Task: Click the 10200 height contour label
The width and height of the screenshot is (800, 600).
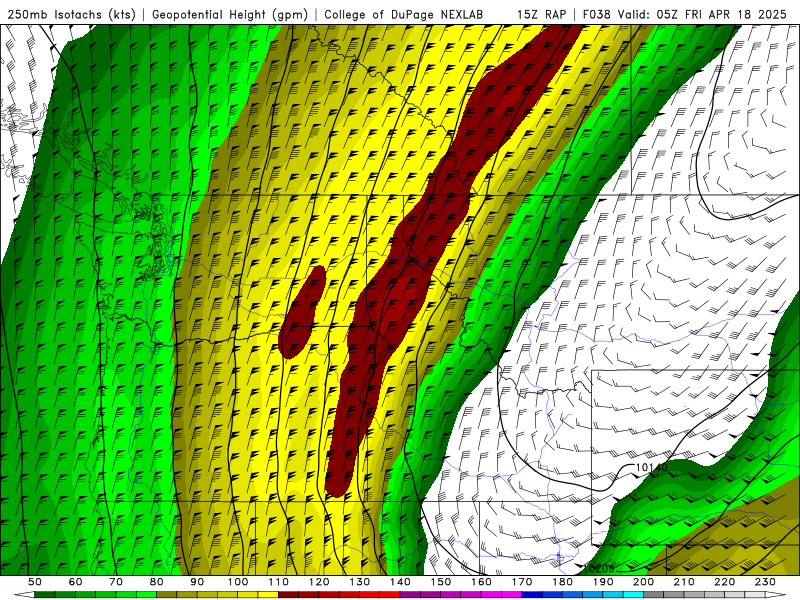Action: 599,568
